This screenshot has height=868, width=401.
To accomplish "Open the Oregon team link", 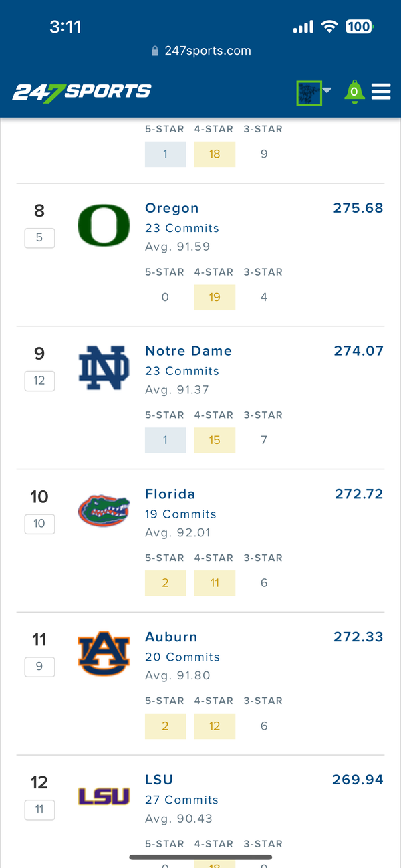I will (x=172, y=208).
